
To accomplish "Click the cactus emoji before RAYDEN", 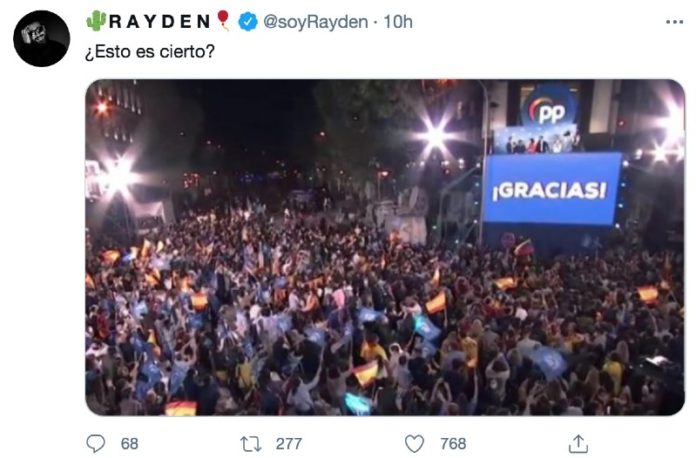I will [96, 21].
